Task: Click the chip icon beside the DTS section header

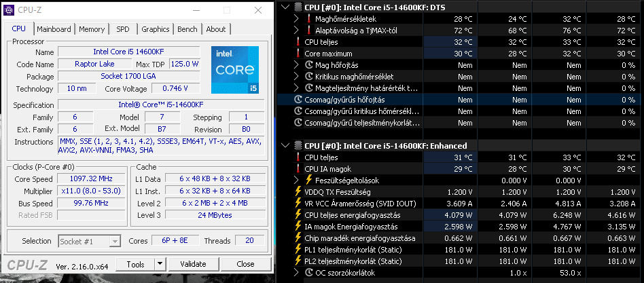Action: click(x=298, y=7)
